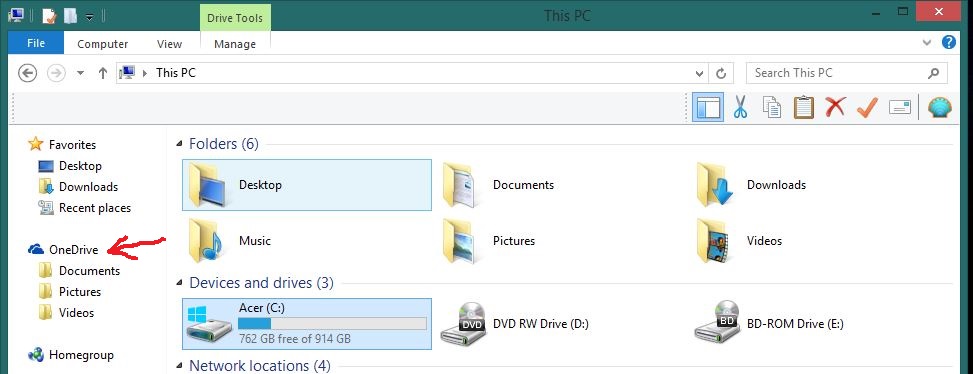Screen dimensions: 973x374
Task: Go back with the Back arrow
Action: point(28,73)
